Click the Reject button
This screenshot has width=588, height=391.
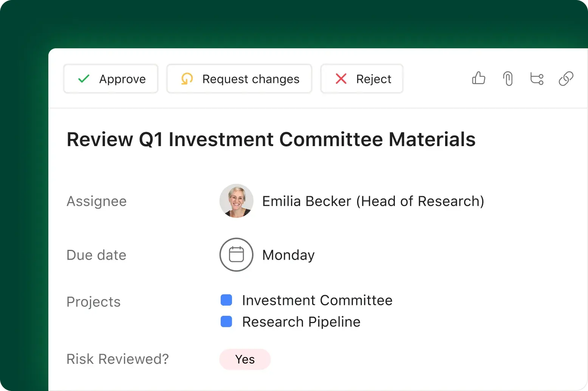click(x=362, y=79)
